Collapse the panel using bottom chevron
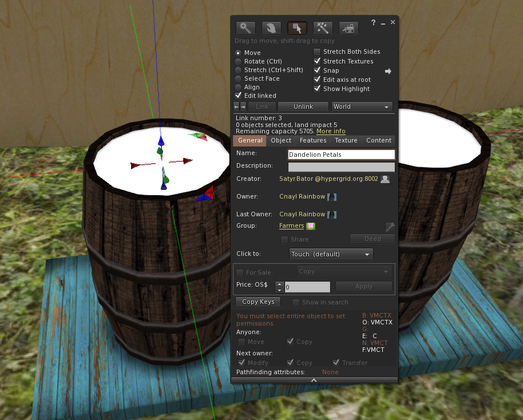Viewport: 523px width, 420px height. (x=314, y=380)
